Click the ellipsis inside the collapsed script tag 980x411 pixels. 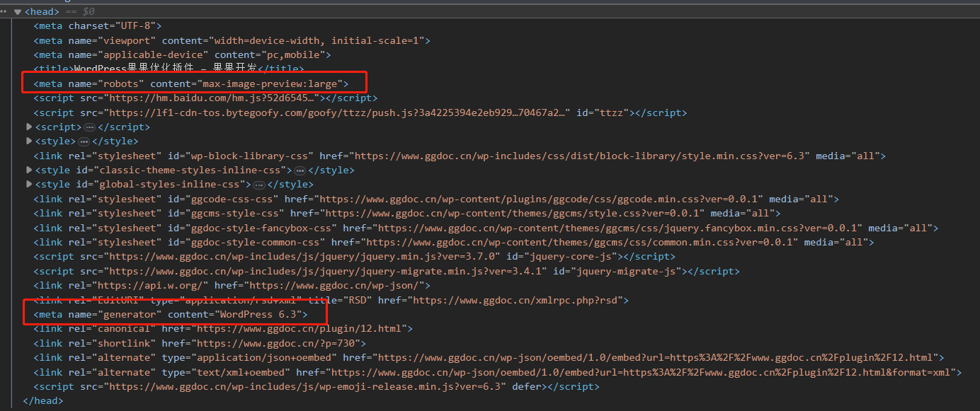tap(89, 127)
